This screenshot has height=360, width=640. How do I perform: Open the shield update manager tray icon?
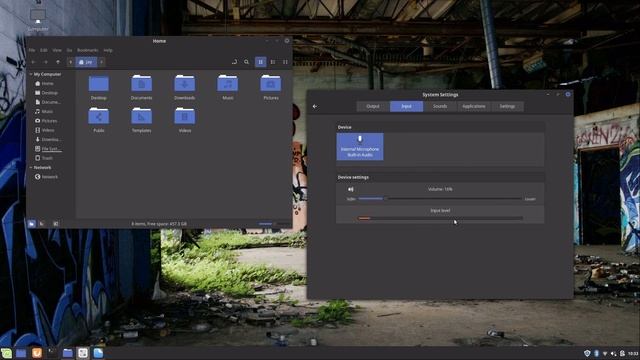587,353
